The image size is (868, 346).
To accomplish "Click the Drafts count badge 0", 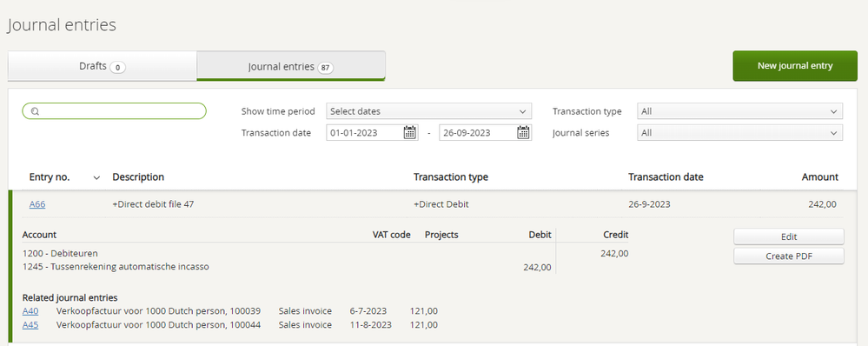I will (118, 68).
